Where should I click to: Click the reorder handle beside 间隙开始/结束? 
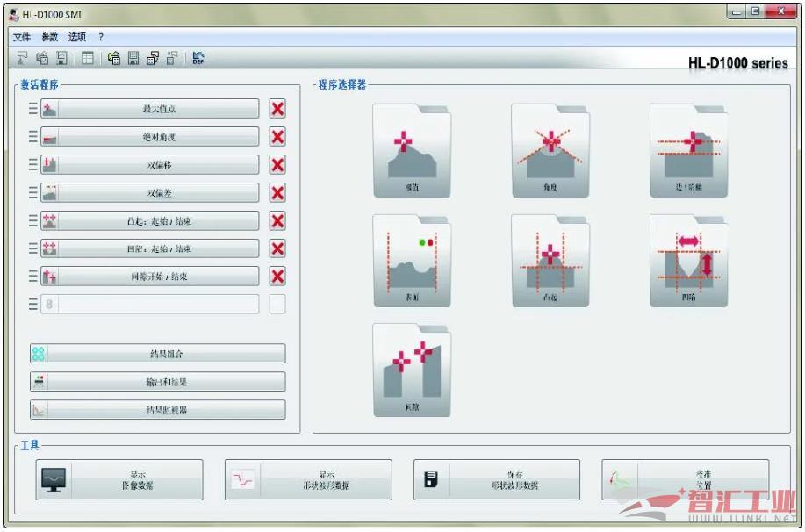click(32, 276)
